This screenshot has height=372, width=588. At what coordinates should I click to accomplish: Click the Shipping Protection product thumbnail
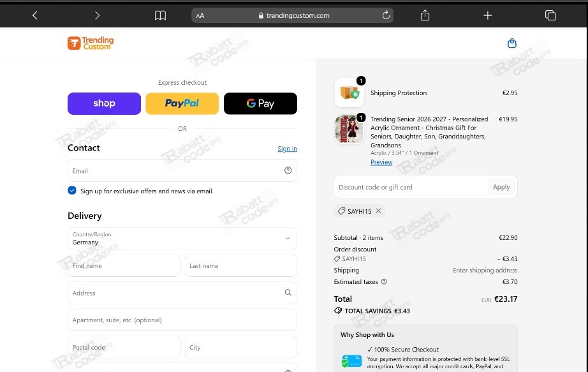349,93
